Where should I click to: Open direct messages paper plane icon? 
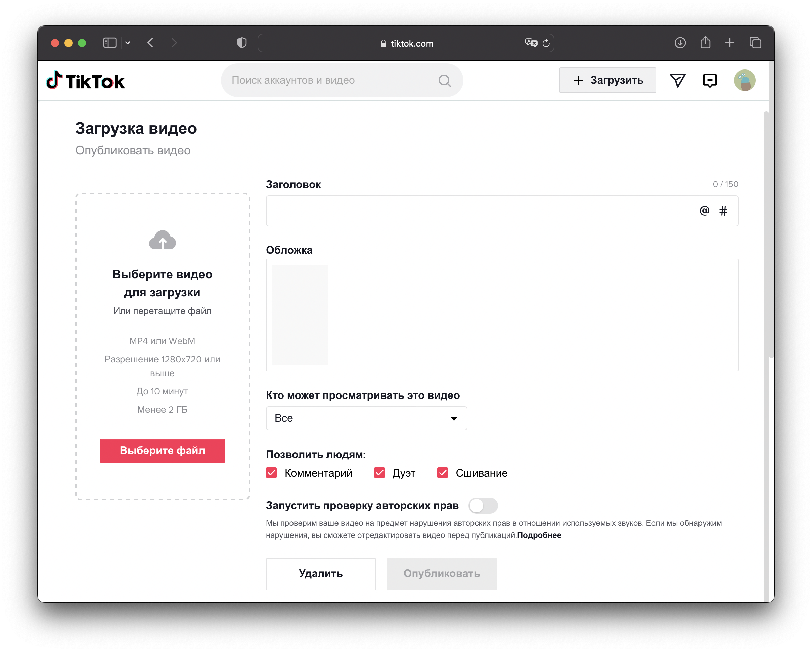(677, 81)
